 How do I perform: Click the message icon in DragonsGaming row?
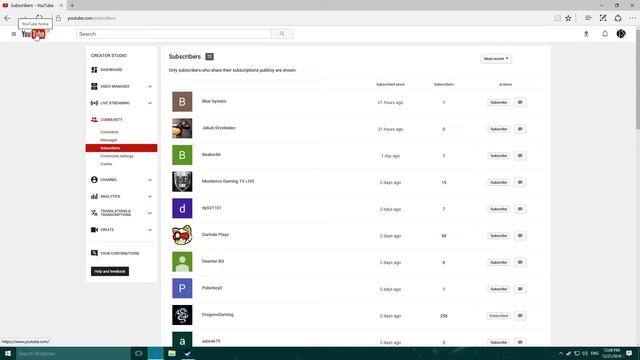pyautogui.click(x=520, y=316)
